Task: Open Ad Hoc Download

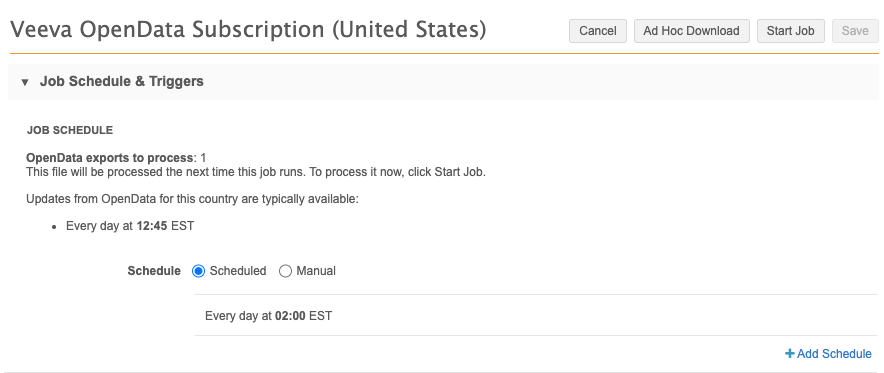Action: (x=692, y=31)
